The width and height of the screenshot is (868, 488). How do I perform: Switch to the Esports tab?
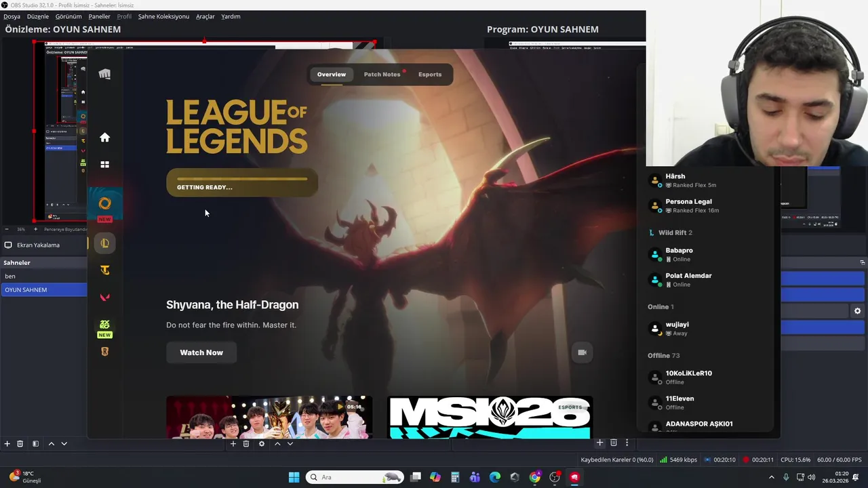(430, 75)
